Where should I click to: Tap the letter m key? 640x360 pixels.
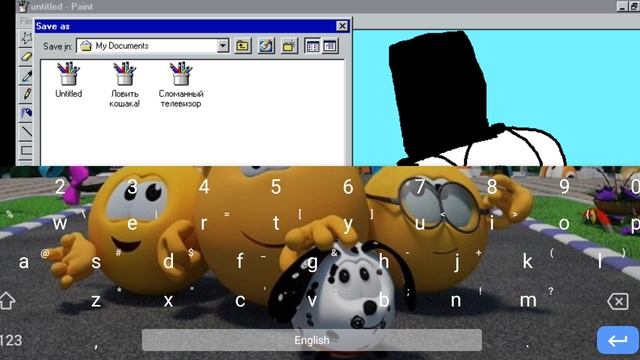coord(528,301)
